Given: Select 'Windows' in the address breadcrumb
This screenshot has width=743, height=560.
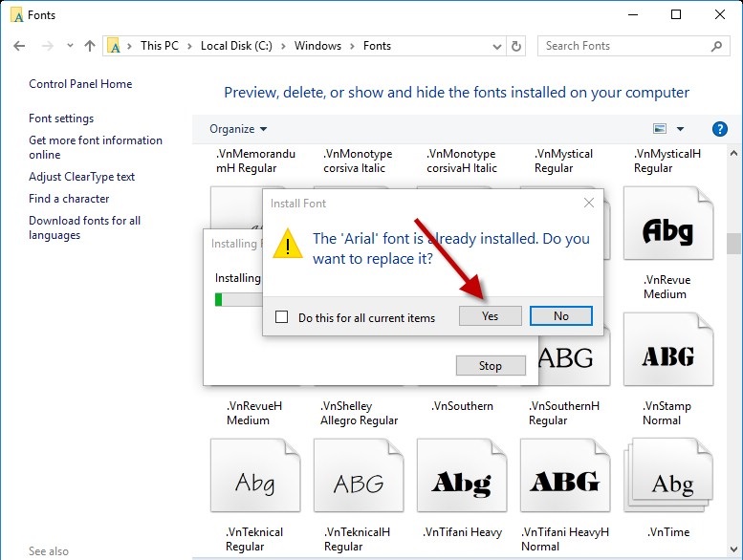Looking at the screenshot, I should [x=317, y=46].
